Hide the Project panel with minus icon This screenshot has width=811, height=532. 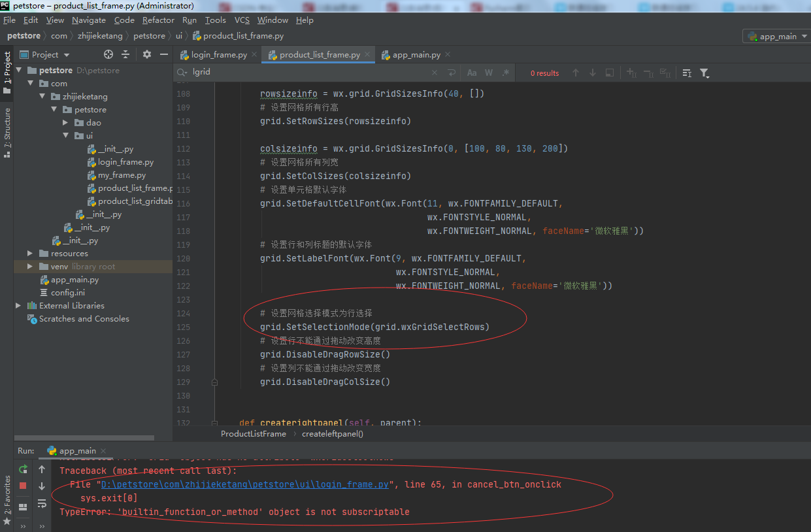[164, 54]
